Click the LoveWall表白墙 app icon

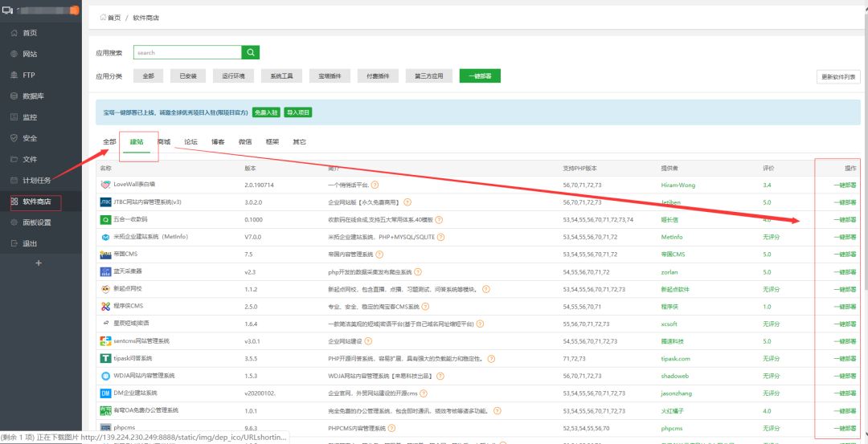[x=105, y=185]
